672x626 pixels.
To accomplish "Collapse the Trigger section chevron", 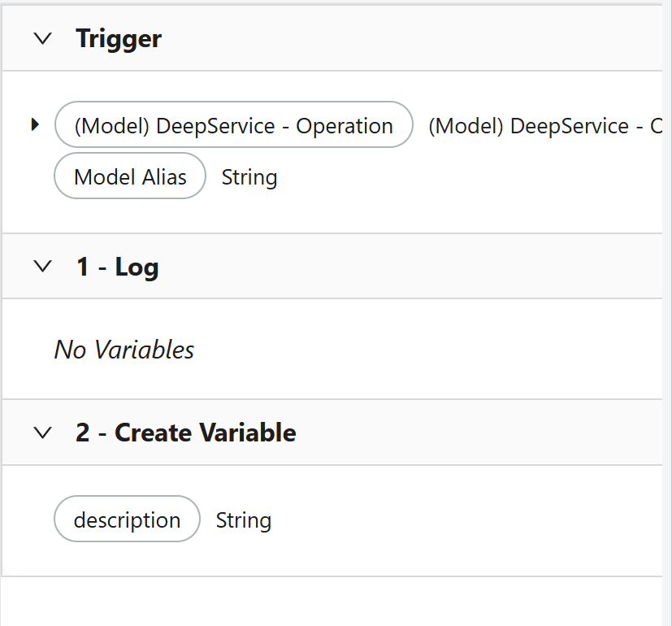I will click(x=43, y=38).
